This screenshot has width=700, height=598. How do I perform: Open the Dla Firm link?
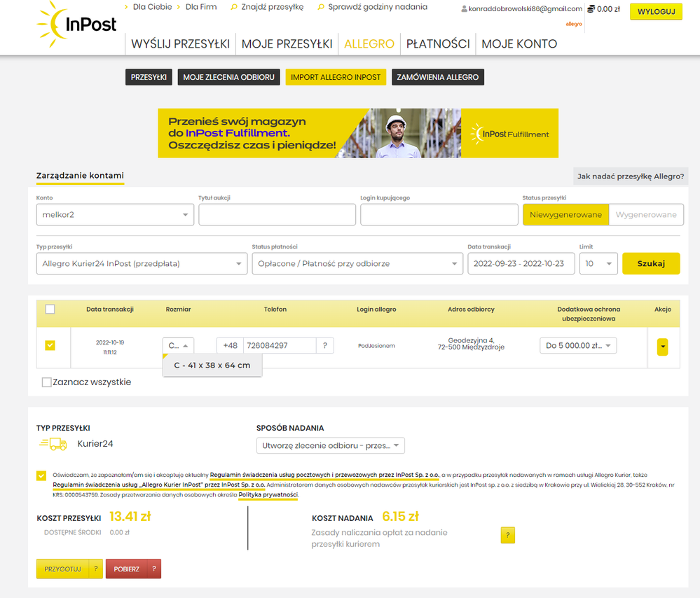click(201, 7)
